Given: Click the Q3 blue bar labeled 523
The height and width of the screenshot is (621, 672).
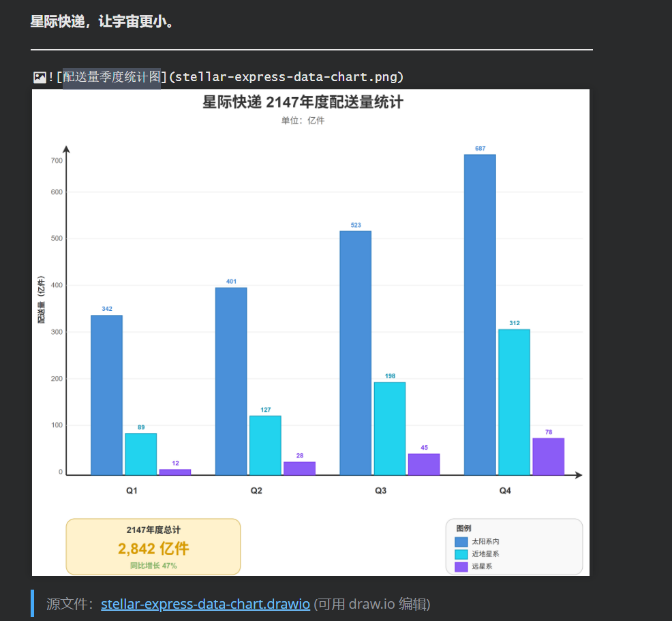Looking at the screenshot, I should pyautogui.click(x=356, y=353).
